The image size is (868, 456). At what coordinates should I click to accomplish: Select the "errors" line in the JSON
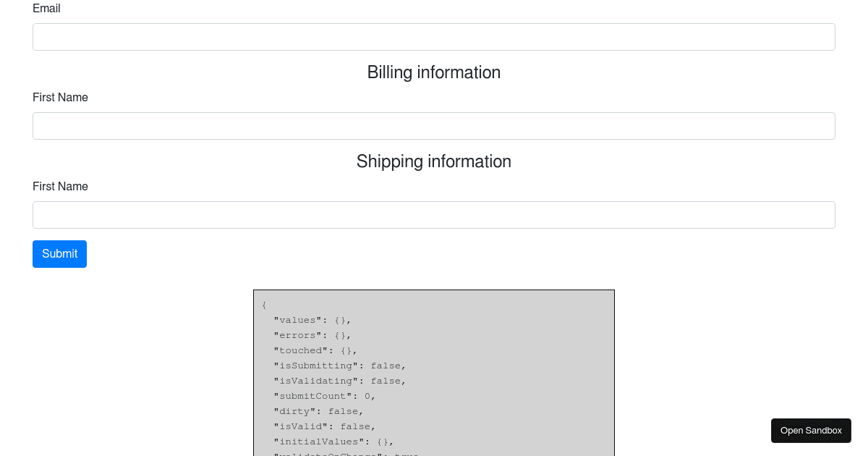coord(312,336)
